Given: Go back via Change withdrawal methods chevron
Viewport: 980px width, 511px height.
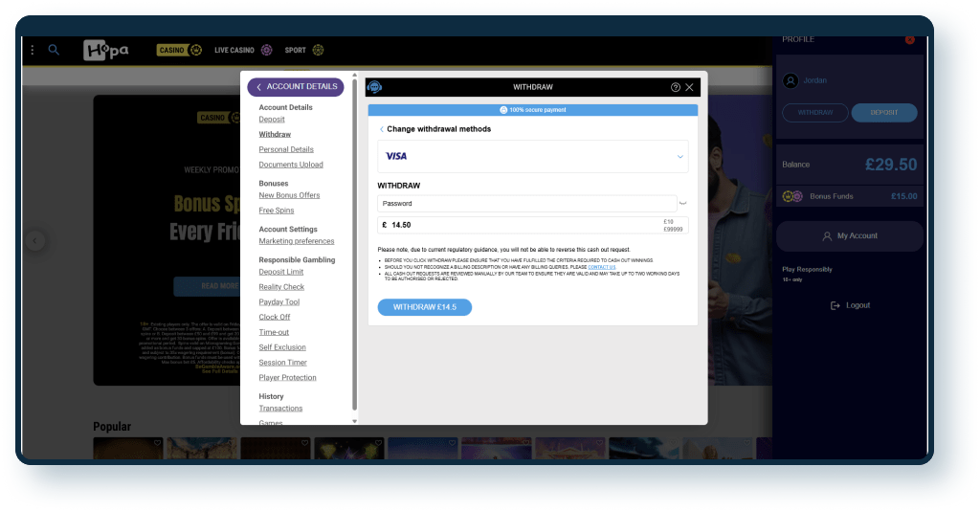Looking at the screenshot, I should [382, 129].
